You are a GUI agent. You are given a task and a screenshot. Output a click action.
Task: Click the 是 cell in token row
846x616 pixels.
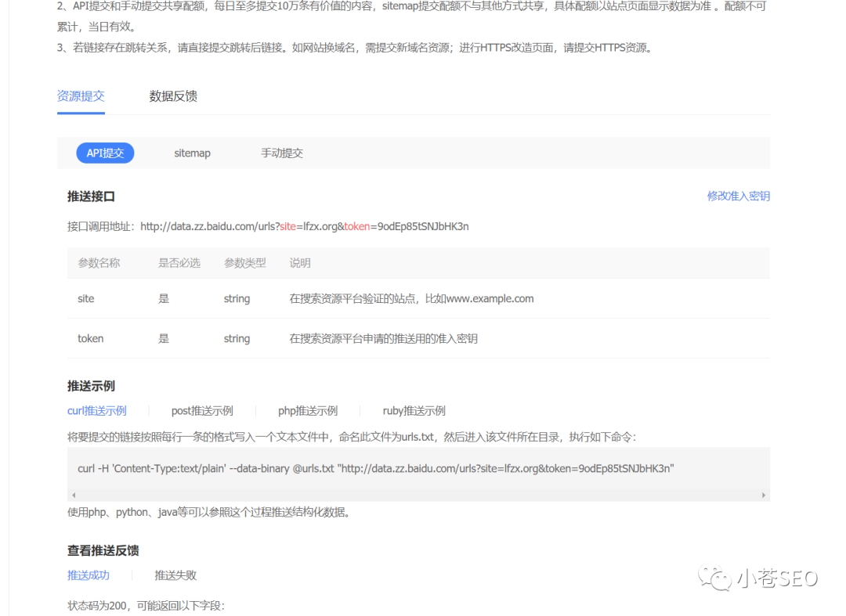click(164, 338)
